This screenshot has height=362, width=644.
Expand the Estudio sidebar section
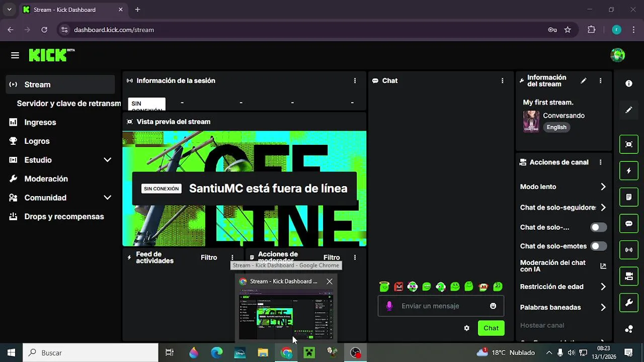107,160
